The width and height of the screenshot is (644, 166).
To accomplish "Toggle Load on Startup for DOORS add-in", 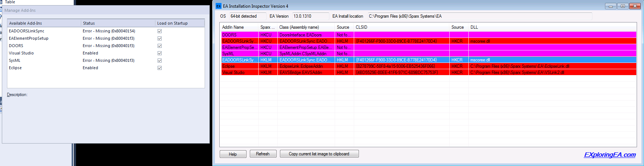I will [x=159, y=46].
